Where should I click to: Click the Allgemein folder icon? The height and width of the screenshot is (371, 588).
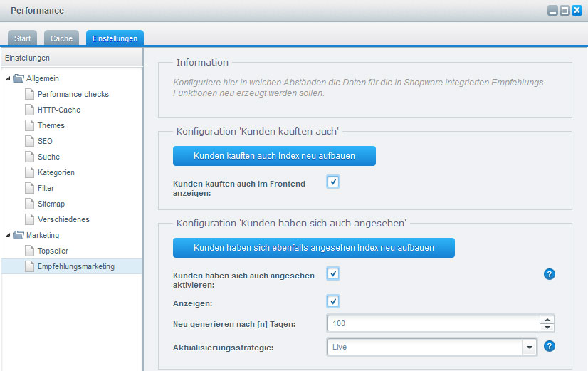(19, 78)
